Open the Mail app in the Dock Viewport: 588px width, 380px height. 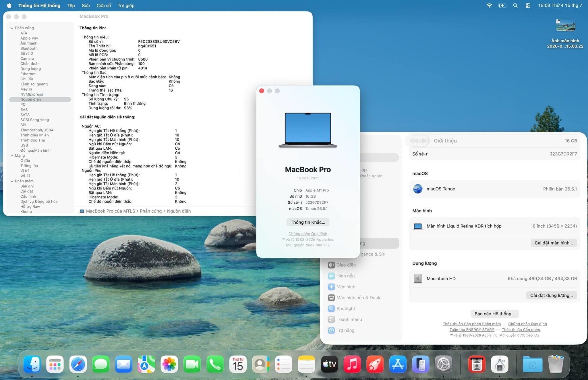pyautogui.click(x=123, y=364)
